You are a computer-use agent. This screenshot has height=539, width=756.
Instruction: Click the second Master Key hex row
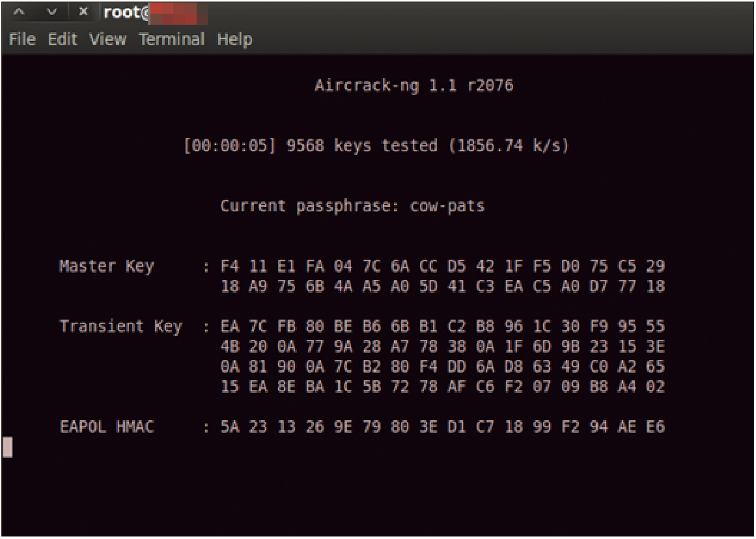click(x=443, y=286)
